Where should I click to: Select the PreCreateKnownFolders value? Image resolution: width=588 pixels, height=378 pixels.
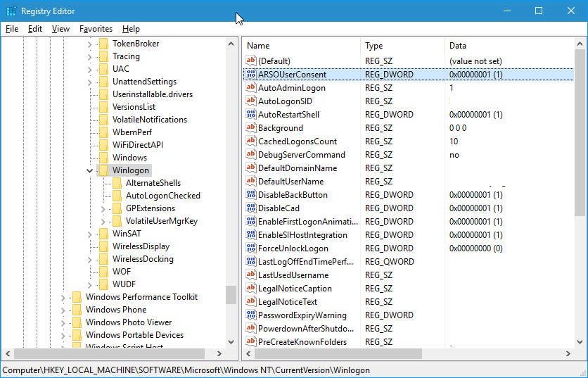click(302, 342)
